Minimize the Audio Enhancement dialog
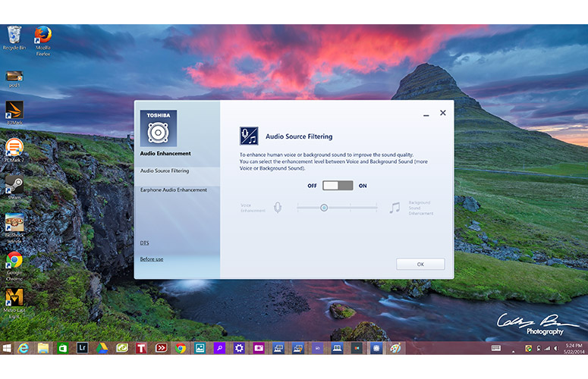Image resolution: width=588 pixels, height=379 pixels. pyautogui.click(x=426, y=114)
